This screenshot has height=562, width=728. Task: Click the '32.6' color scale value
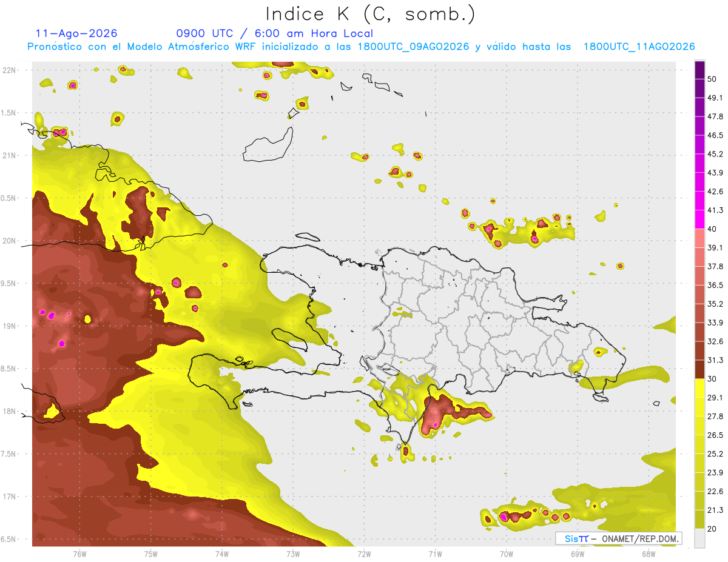(x=715, y=341)
